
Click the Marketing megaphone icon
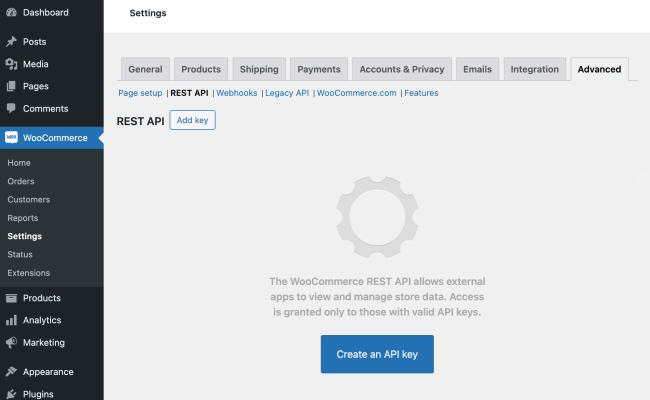click(12, 342)
